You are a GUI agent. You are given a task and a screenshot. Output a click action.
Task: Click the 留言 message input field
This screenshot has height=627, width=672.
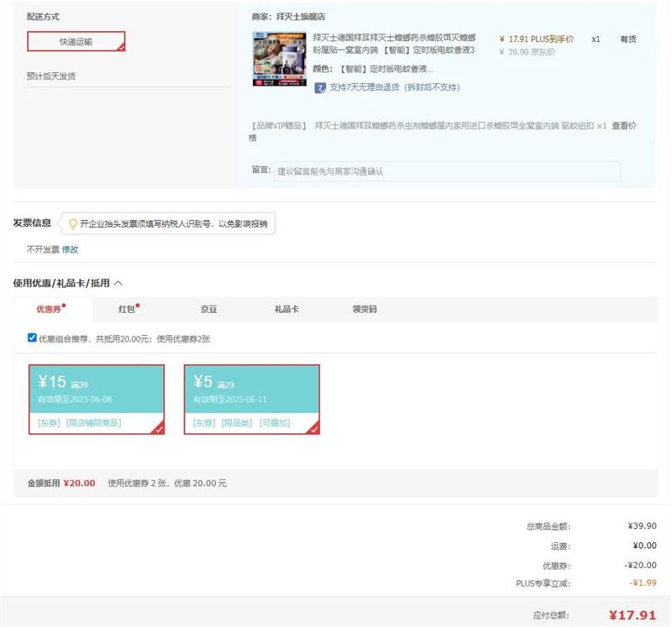click(x=447, y=171)
